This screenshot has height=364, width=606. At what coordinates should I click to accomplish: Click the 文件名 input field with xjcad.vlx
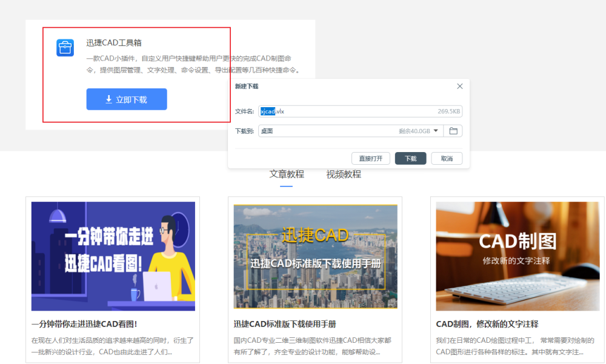pyautogui.click(x=360, y=111)
